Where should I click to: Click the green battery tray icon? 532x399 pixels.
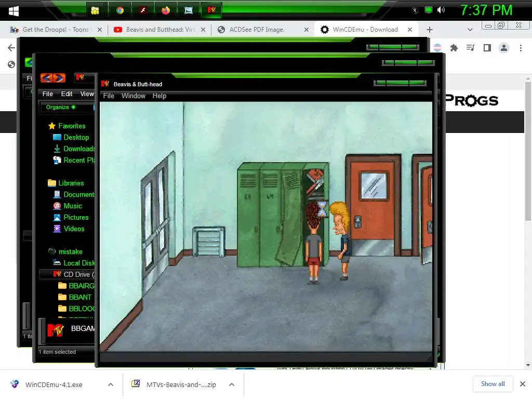click(429, 10)
